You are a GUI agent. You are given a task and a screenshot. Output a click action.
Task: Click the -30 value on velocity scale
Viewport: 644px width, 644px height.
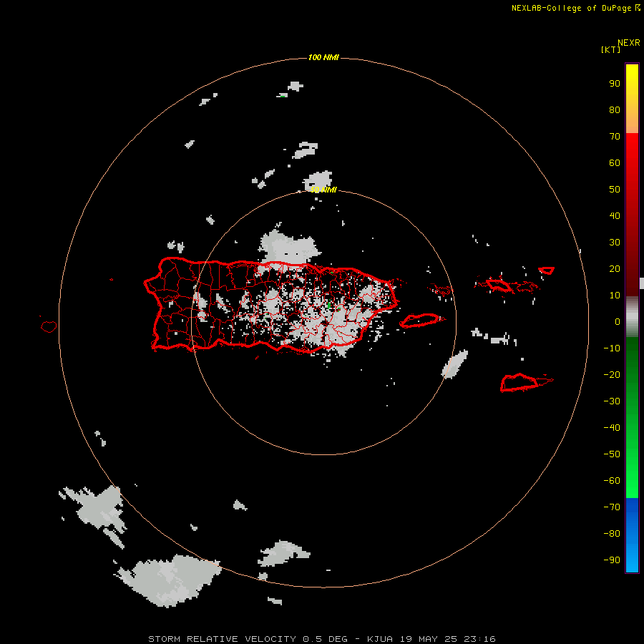pos(612,401)
